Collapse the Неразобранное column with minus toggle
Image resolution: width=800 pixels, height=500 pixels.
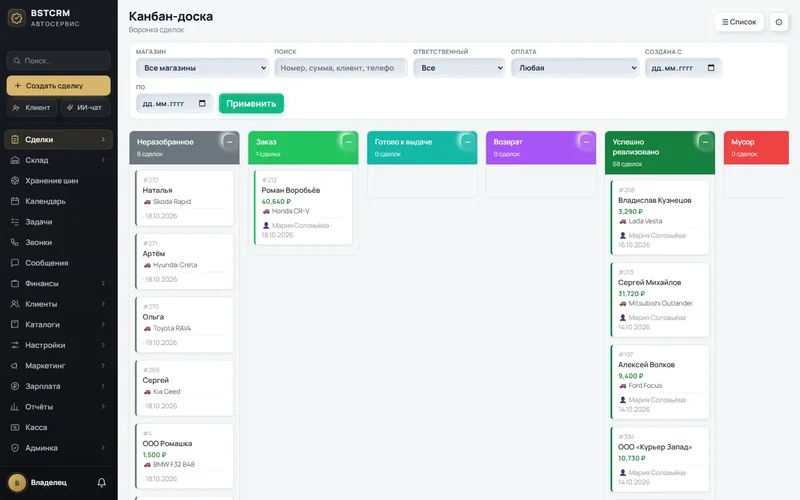tap(230, 142)
